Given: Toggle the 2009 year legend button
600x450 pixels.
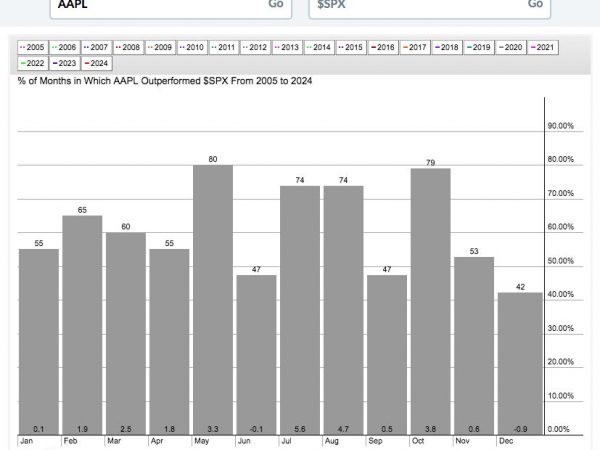Looking at the screenshot, I should click(x=160, y=47).
